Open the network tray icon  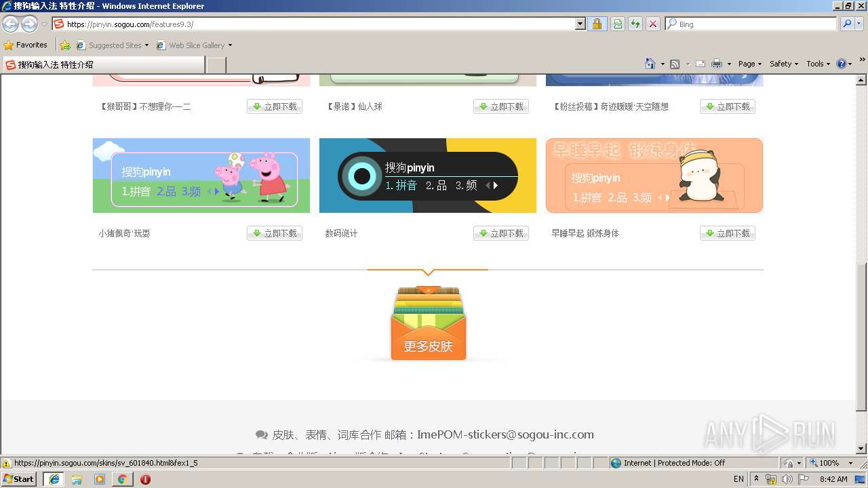(771, 479)
